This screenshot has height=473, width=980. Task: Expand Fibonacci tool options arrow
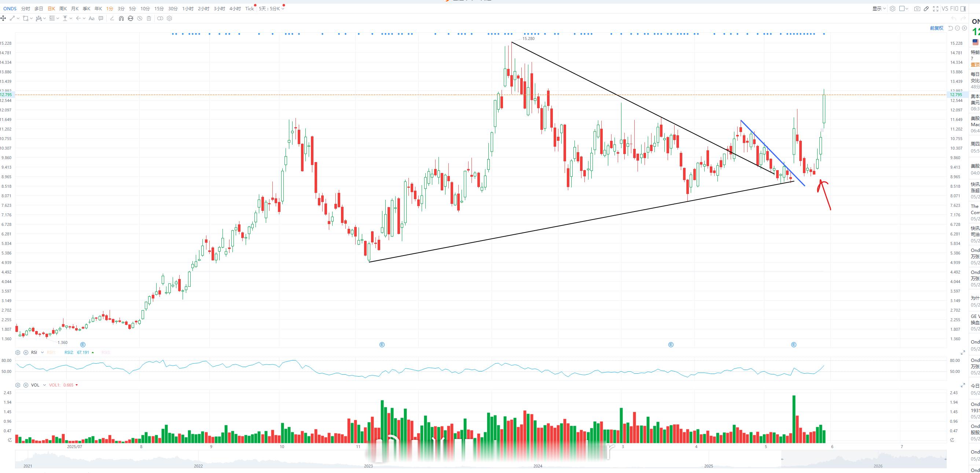click(x=58, y=18)
